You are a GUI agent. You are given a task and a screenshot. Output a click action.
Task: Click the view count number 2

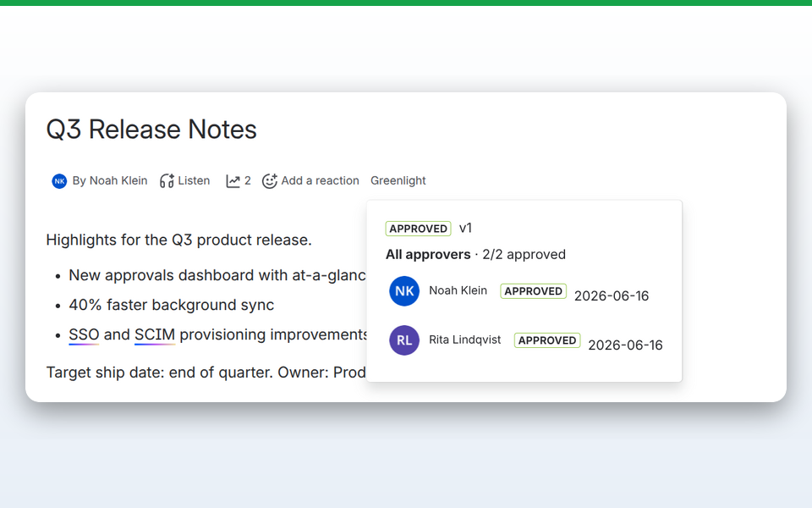tap(248, 180)
